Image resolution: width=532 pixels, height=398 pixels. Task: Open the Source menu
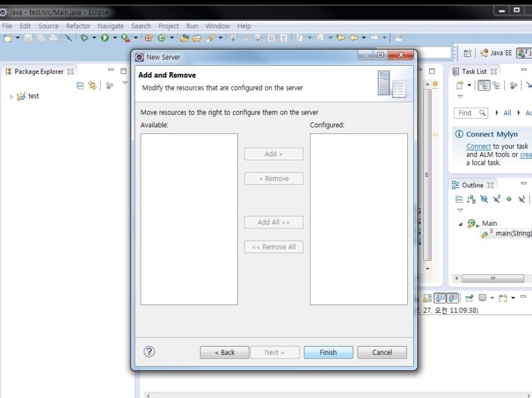pyautogui.click(x=48, y=26)
